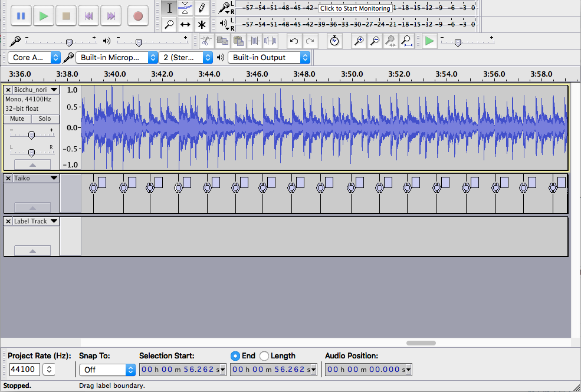
Task: Open the Audio Position format dropdown arrow
Action: [408, 370]
